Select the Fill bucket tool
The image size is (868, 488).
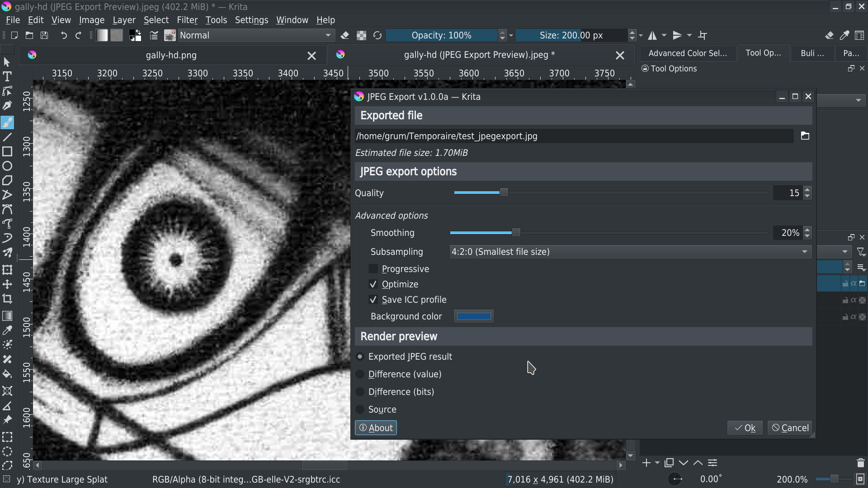coord(7,374)
